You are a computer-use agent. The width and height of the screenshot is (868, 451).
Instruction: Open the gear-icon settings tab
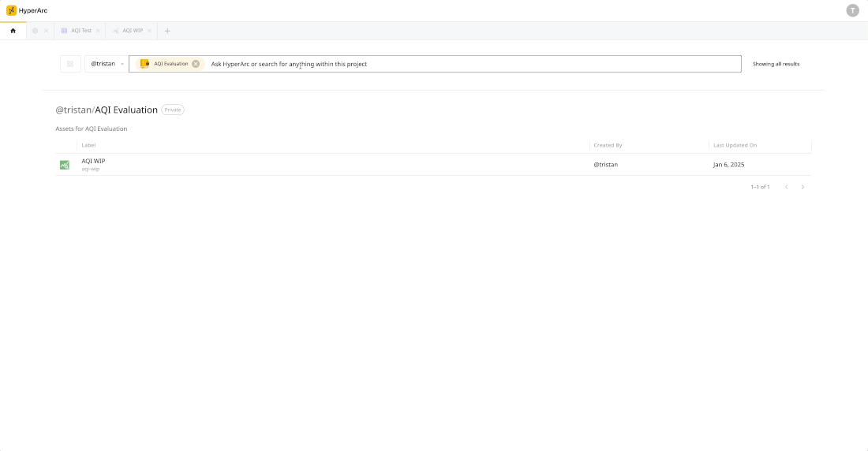coord(35,31)
